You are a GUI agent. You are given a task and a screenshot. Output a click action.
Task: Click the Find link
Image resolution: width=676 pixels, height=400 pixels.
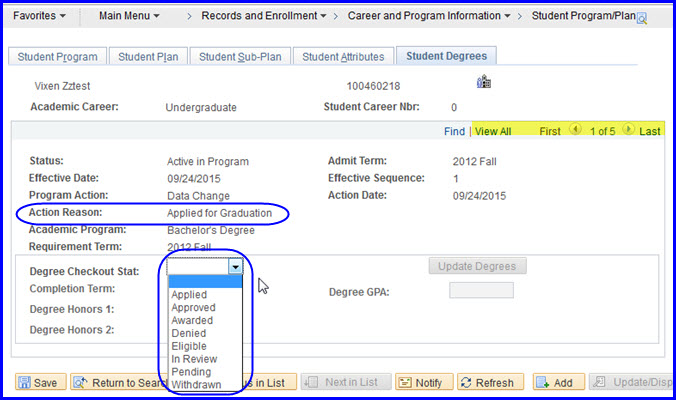coord(454,131)
